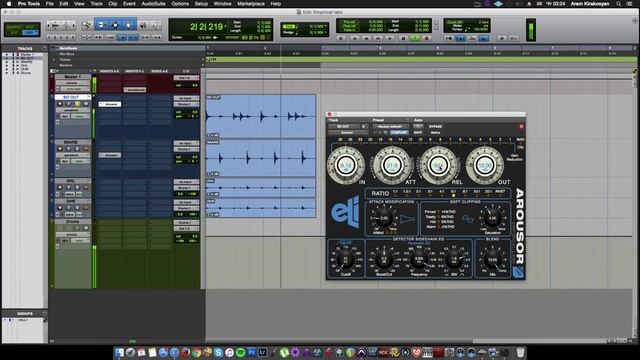Open Master 1 output path selector
Image resolution: width=640 pixels, height=360 pixels.
(x=186, y=78)
